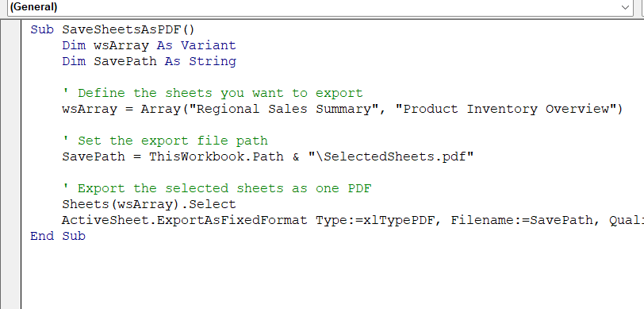
Task: Set a breakpoint in the margin beside the ExportAsFixedFormat line
Action: point(10,220)
